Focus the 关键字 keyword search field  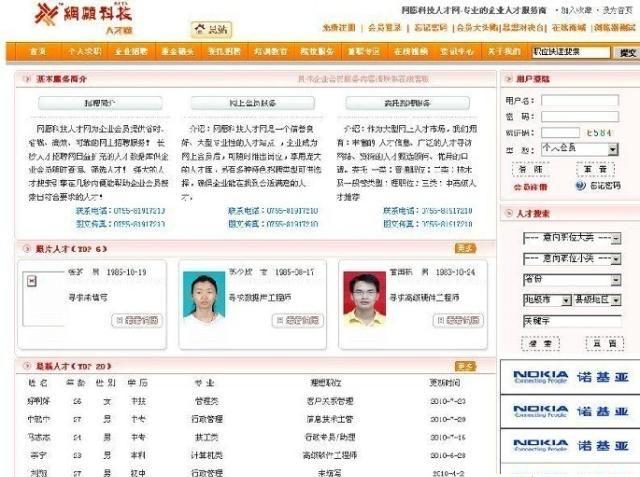point(572,321)
